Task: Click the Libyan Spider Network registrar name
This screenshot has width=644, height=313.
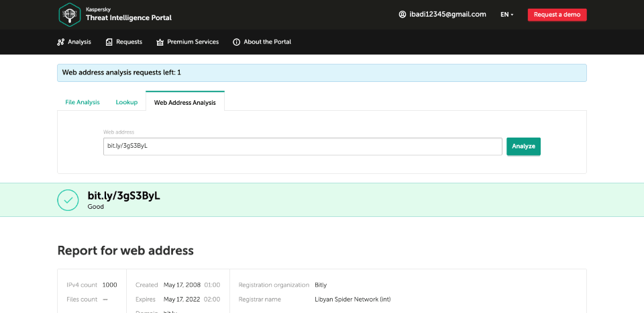Action: point(352,300)
